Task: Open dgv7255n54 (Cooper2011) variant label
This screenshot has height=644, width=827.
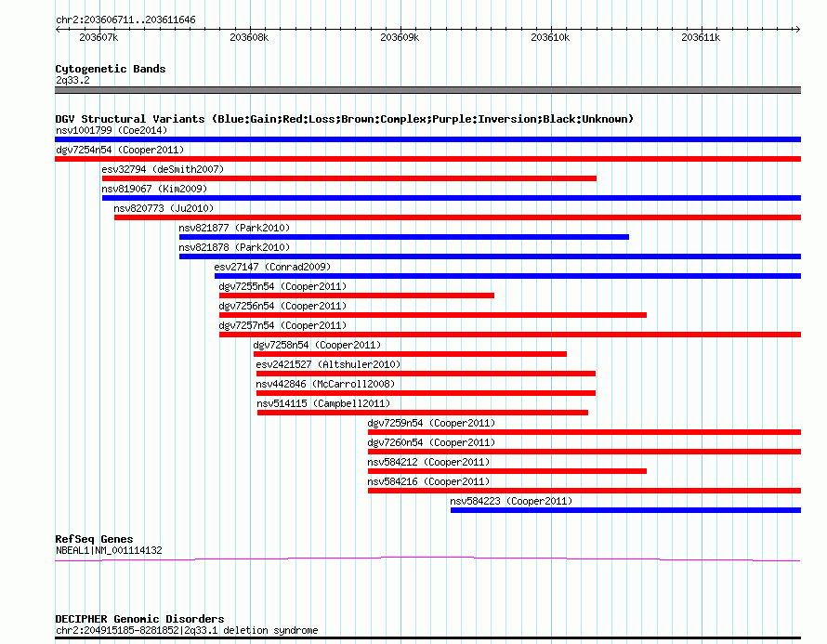Action: (x=282, y=286)
